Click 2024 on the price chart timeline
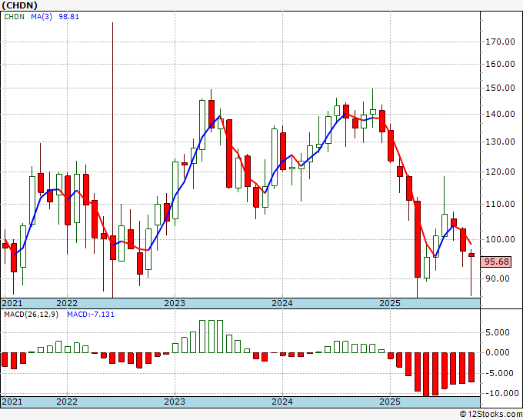523x420 pixels. point(282,303)
